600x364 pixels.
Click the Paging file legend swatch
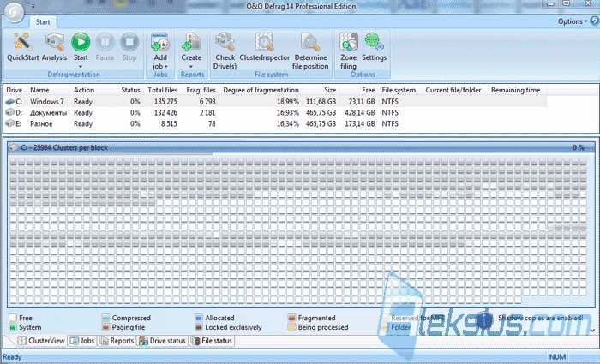tap(106, 328)
